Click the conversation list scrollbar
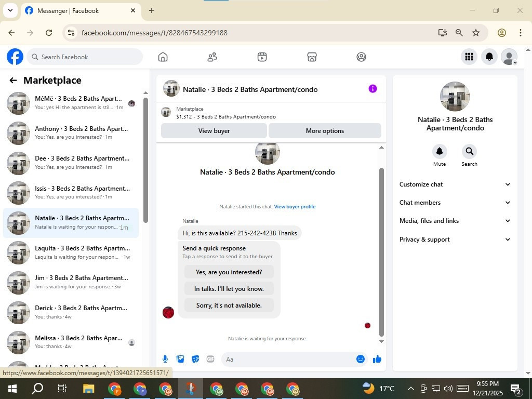532x399 pixels. (x=145, y=159)
